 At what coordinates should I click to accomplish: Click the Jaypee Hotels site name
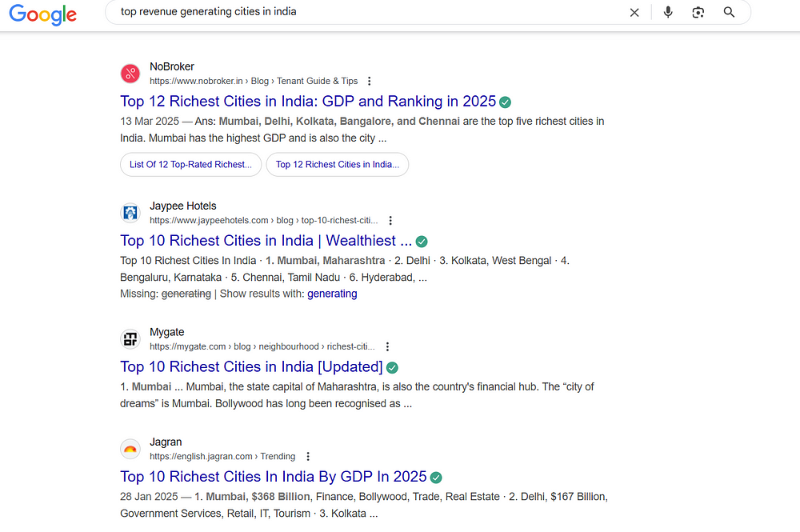(182, 206)
